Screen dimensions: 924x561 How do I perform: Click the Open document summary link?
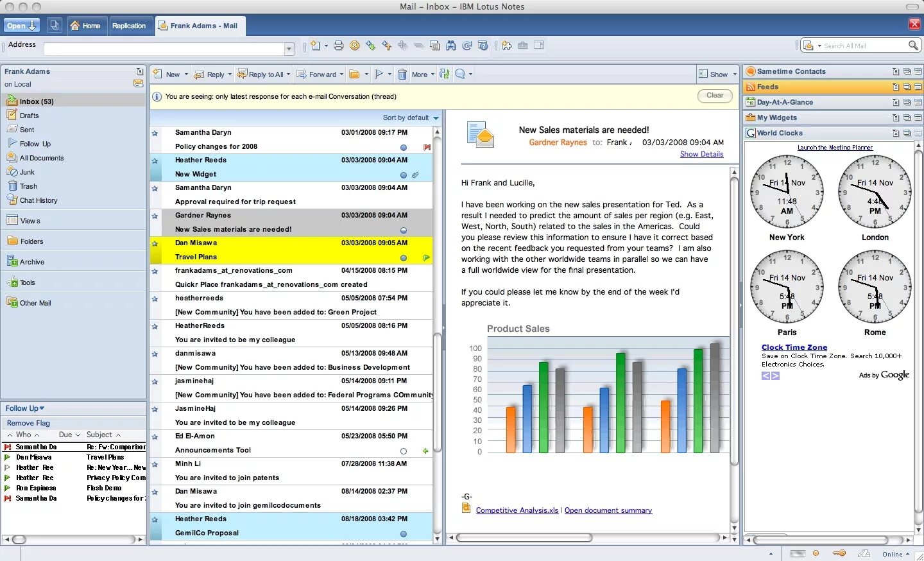pos(608,510)
